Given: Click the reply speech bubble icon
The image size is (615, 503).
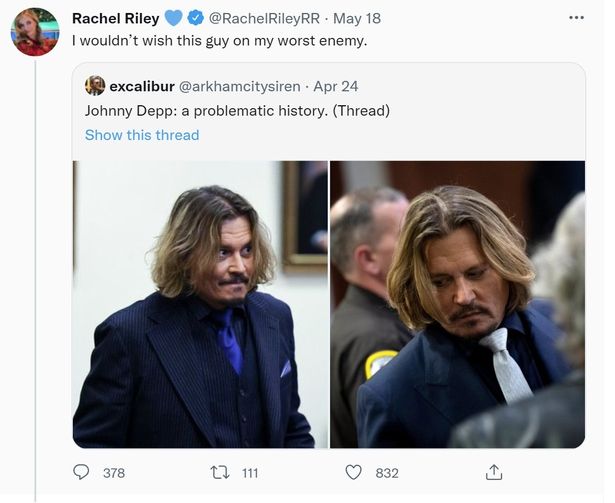Looking at the screenshot, I should [82, 472].
